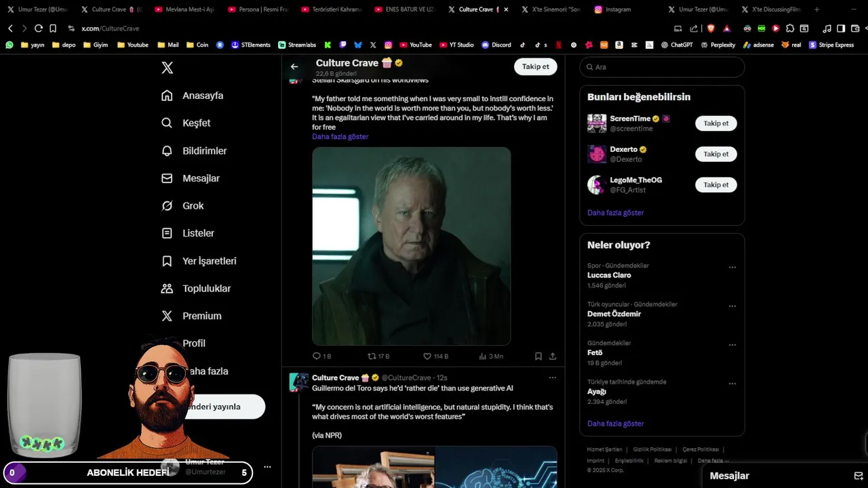Open WhatsApp bookmark icon
Viewport: 868px width, 488px height.
[9, 45]
